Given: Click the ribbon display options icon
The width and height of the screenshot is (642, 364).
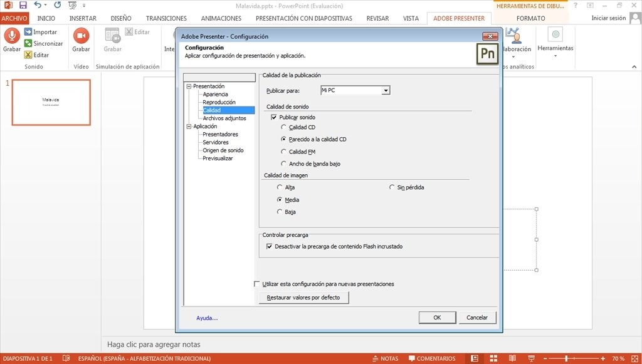Looking at the screenshot, I should [x=590, y=5].
